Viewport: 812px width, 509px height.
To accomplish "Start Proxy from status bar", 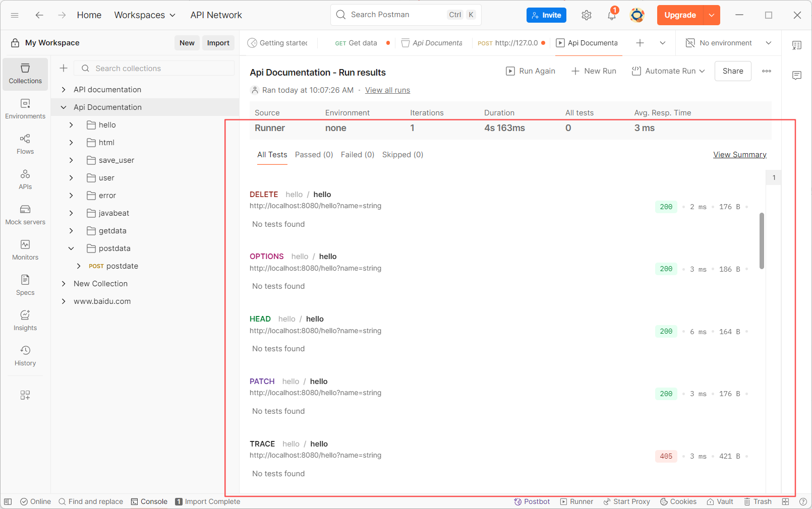I will tap(627, 501).
